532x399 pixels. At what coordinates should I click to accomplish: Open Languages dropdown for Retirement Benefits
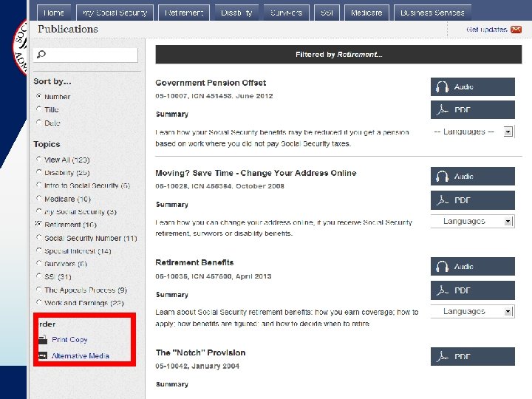click(x=473, y=312)
